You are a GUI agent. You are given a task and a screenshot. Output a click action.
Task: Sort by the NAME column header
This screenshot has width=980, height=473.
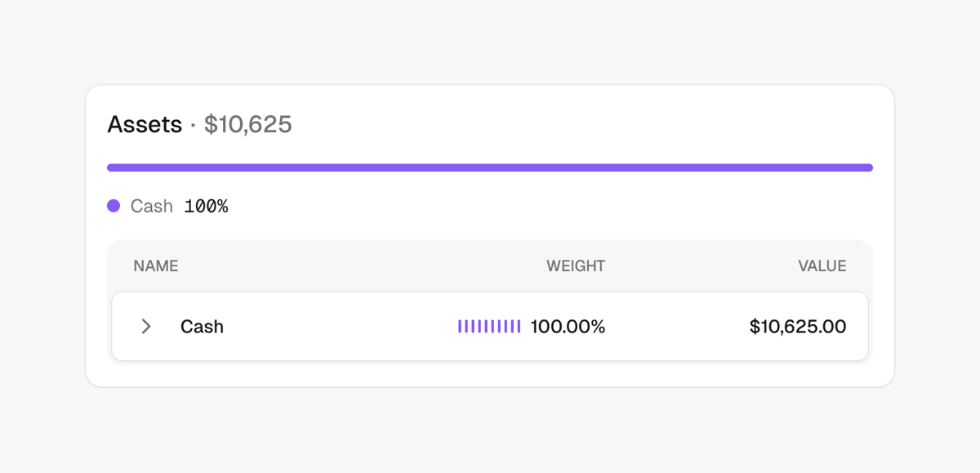click(x=155, y=266)
